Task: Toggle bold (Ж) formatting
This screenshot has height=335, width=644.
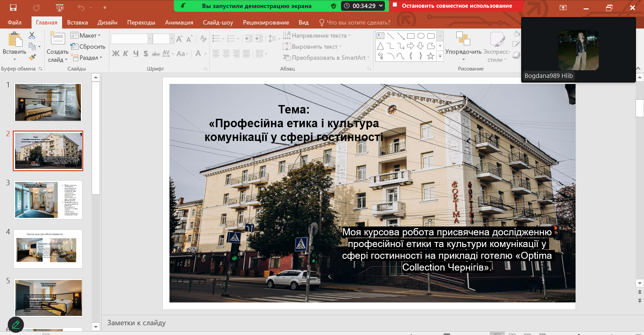Action: point(115,54)
